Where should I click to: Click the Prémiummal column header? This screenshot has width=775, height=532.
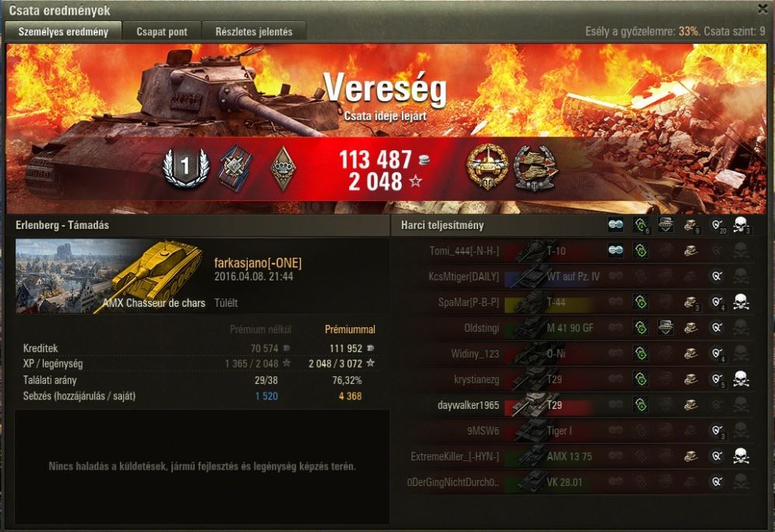[350, 329]
